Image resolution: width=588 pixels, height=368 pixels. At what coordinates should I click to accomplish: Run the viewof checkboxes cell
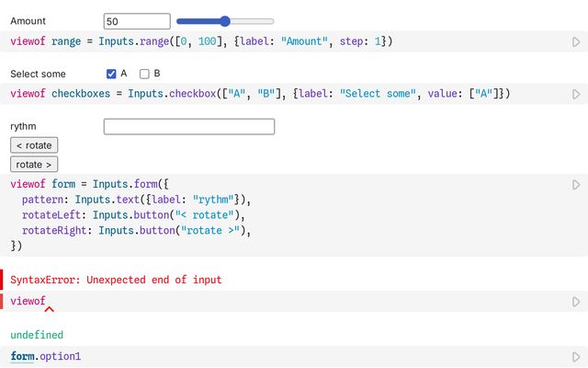coord(576,94)
